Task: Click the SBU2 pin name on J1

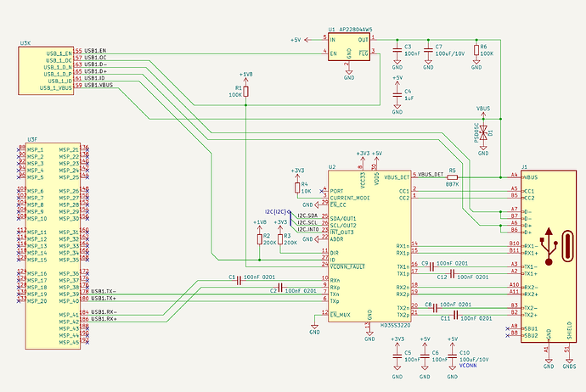Action: pos(531,336)
